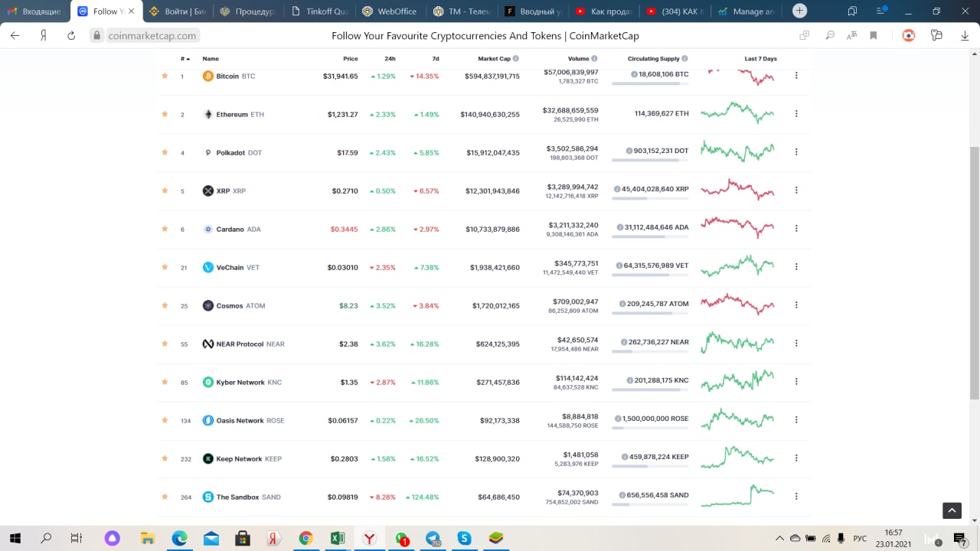Viewport: 980px width, 551px height.
Task: Click the XRP coin logo
Action: point(208,191)
